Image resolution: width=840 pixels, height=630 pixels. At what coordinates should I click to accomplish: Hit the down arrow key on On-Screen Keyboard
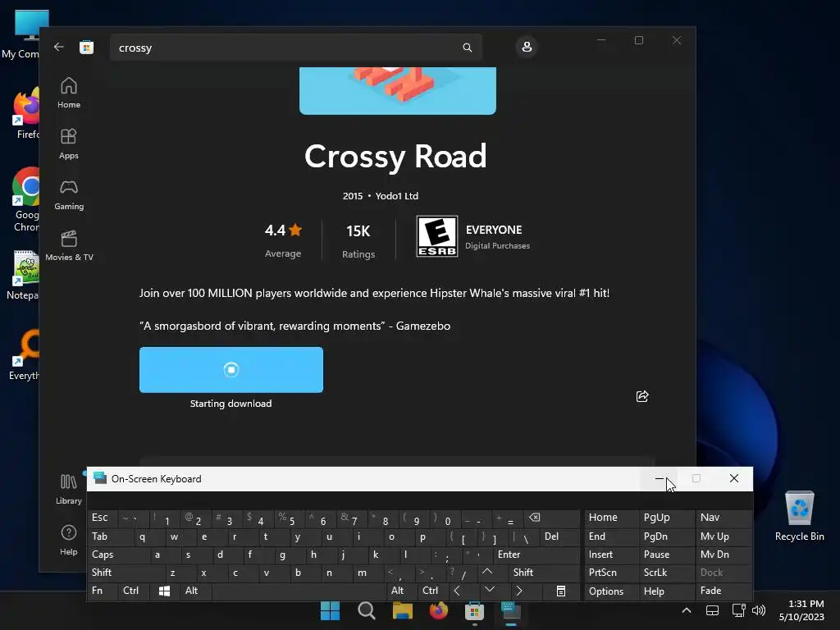pyautogui.click(x=489, y=591)
